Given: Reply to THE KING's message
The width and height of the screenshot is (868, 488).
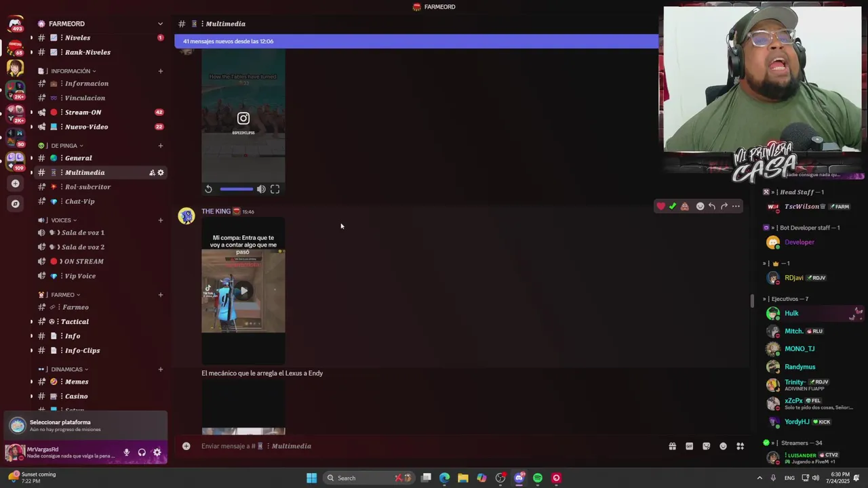Looking at the screenshot, I should coord(712,206).
